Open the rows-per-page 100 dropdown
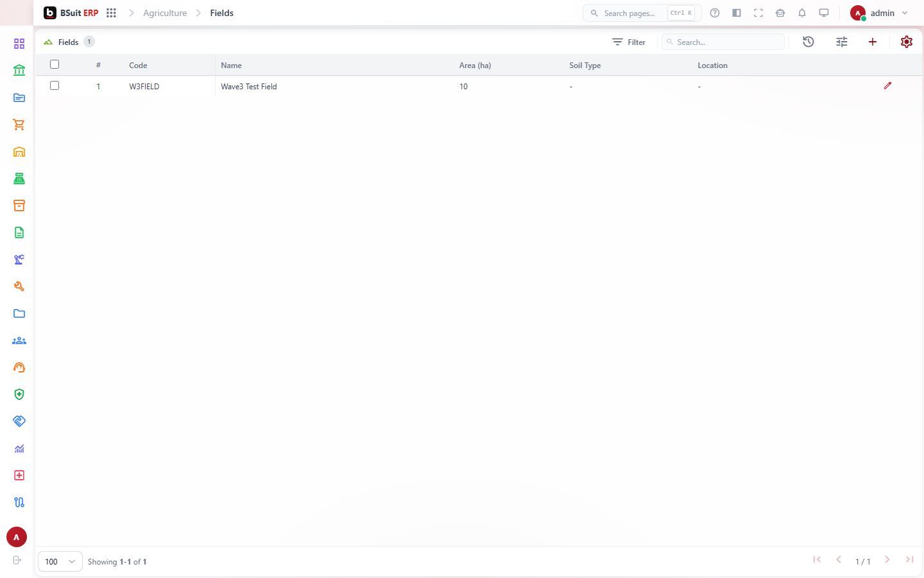 point(60,561)
